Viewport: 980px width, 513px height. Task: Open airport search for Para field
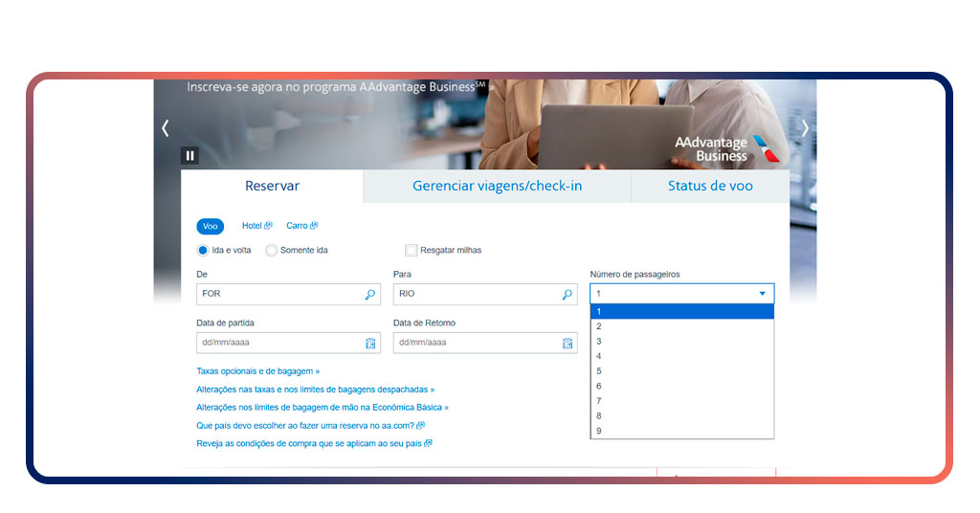coord(567,294)
